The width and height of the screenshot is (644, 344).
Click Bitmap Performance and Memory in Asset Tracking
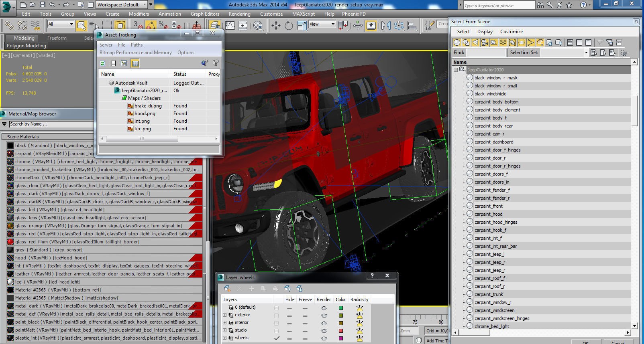pyautogui.click(x=135, y=53)
